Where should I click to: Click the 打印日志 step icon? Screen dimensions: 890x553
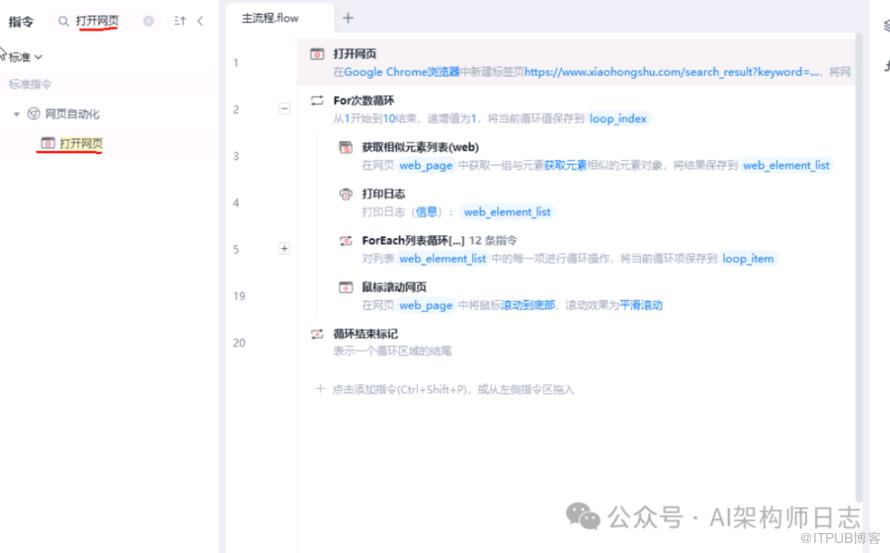(x=346, y=194)
